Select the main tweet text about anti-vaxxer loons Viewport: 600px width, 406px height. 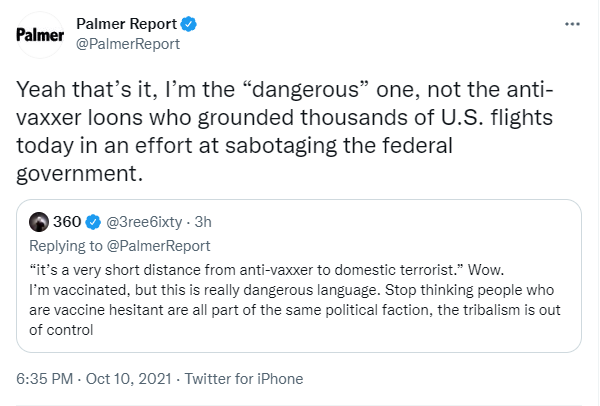(285, 132)
